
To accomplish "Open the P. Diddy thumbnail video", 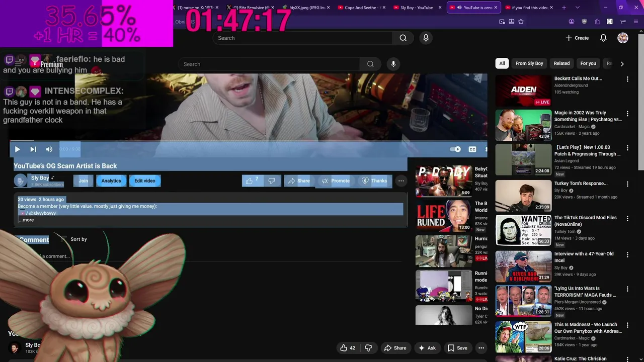I will tap(444, 181).
